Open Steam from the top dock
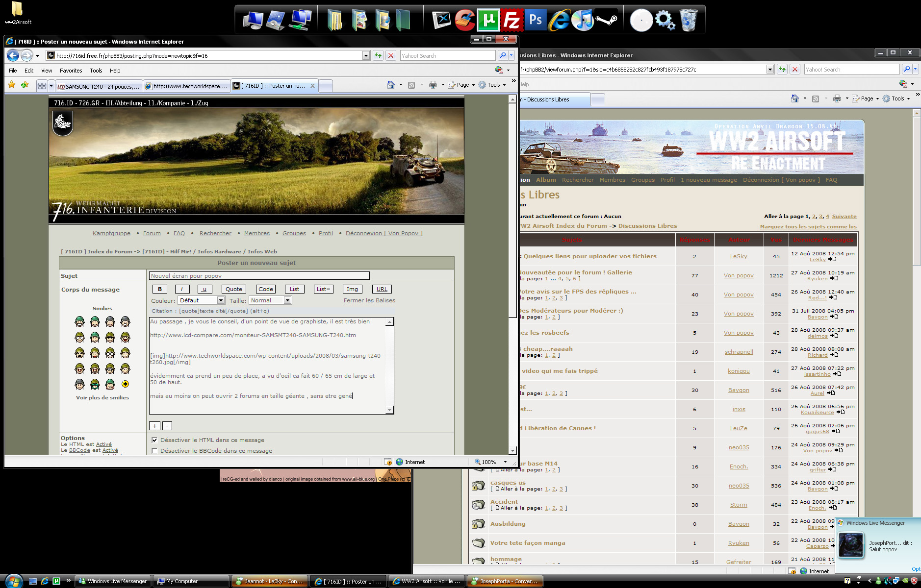This screenshot has width=921, height=588. point(607,20)
